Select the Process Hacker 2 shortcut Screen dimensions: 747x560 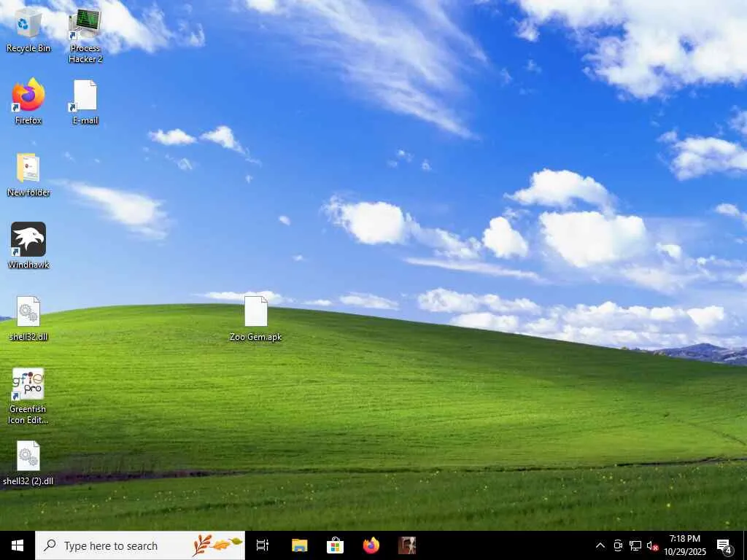[85, 36]
